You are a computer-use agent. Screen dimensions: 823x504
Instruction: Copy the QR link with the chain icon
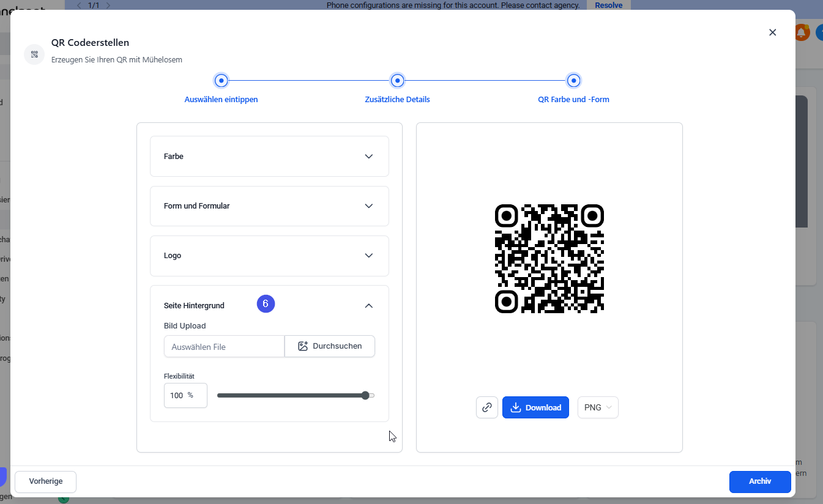487,407
